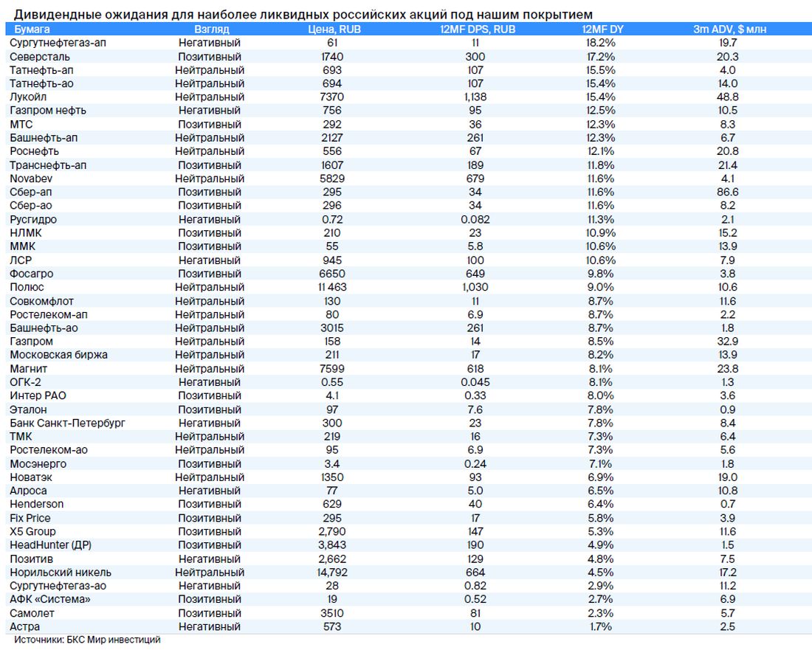
Task: Click the 'Татнефть-ап' cell
Action: (41, 70)
